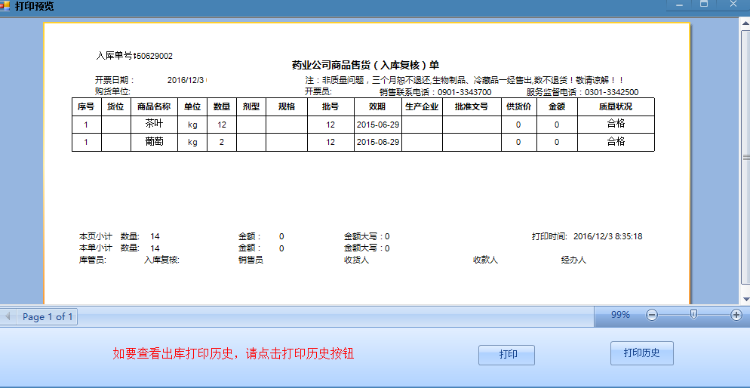Image resolution: width=750 pixels, height=388 pixels.
Task: Click the 入库单号 label
Action: (x=114, y=56)
